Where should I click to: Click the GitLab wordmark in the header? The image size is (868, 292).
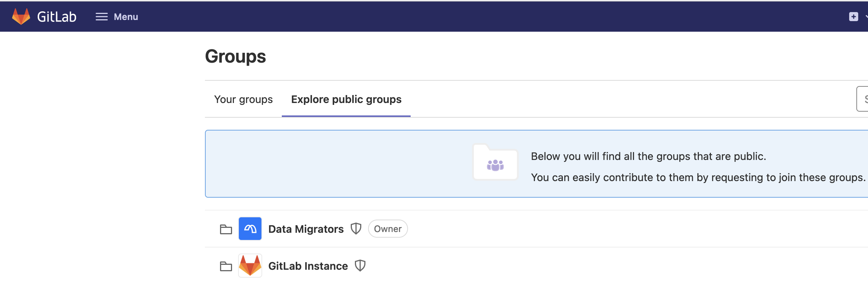57,17
